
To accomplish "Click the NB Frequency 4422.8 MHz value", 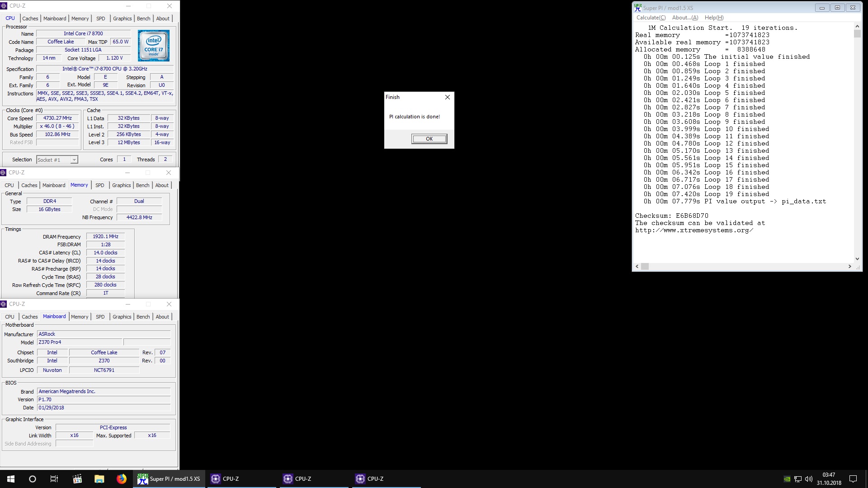I will (139, 217).
